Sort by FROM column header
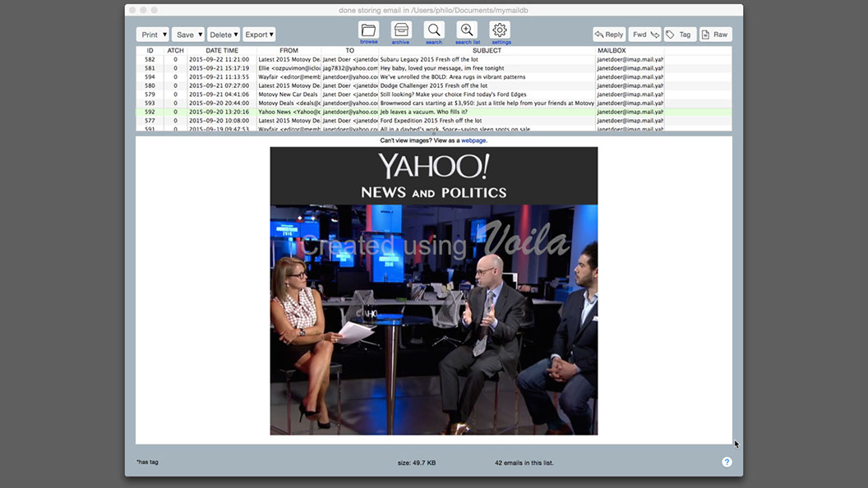868x488 pixels. 289,50
